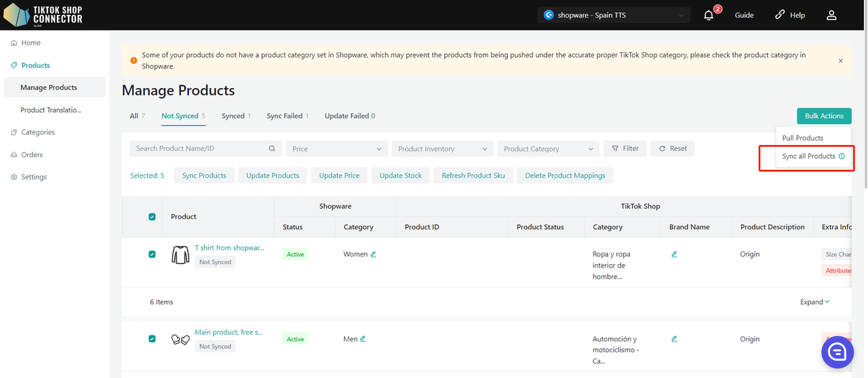Click the Sync all Products info icon
Screen dimensions: 868x378
coord(842,156)
